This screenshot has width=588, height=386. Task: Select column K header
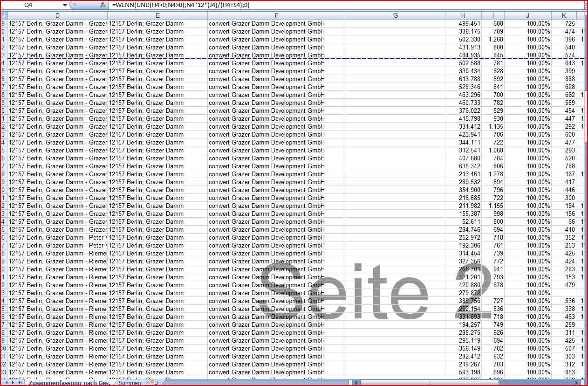pos(564,15)
